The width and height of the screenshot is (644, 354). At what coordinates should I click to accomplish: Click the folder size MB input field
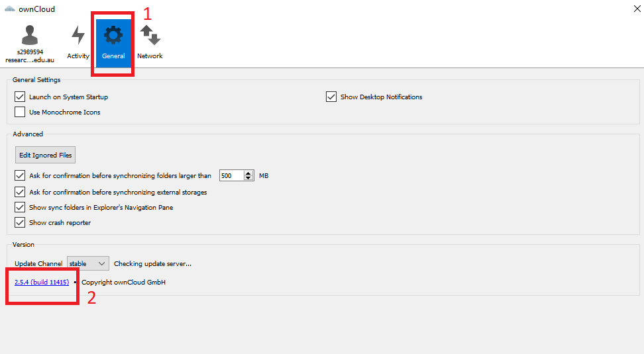[231, 175]
